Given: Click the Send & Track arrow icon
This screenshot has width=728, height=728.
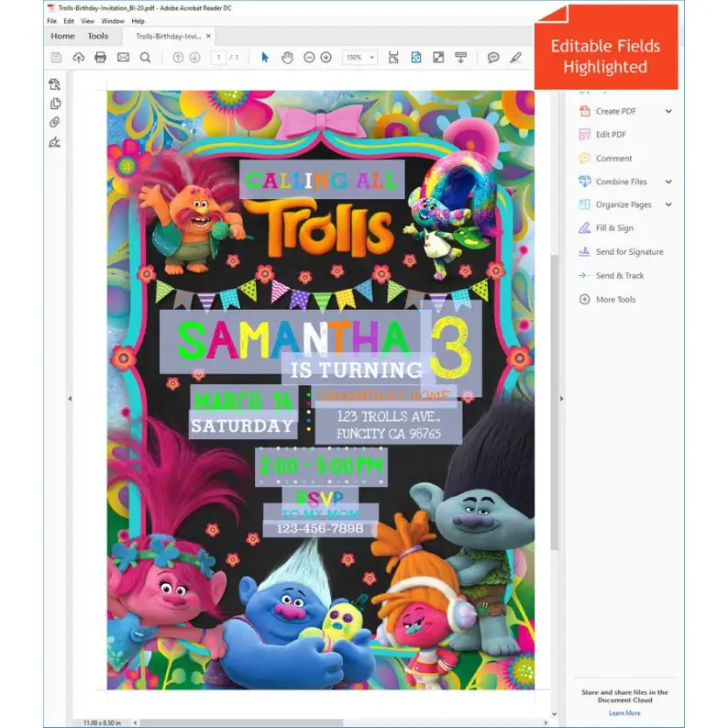Looking at the screenshot, I should click(585, 275).
